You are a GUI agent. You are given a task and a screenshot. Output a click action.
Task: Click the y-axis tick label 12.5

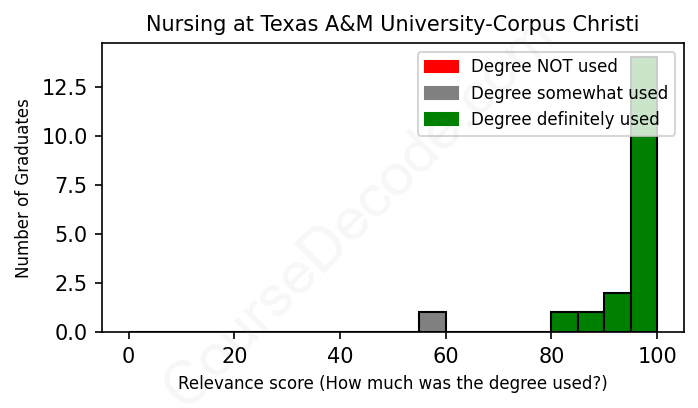point(76,87)
